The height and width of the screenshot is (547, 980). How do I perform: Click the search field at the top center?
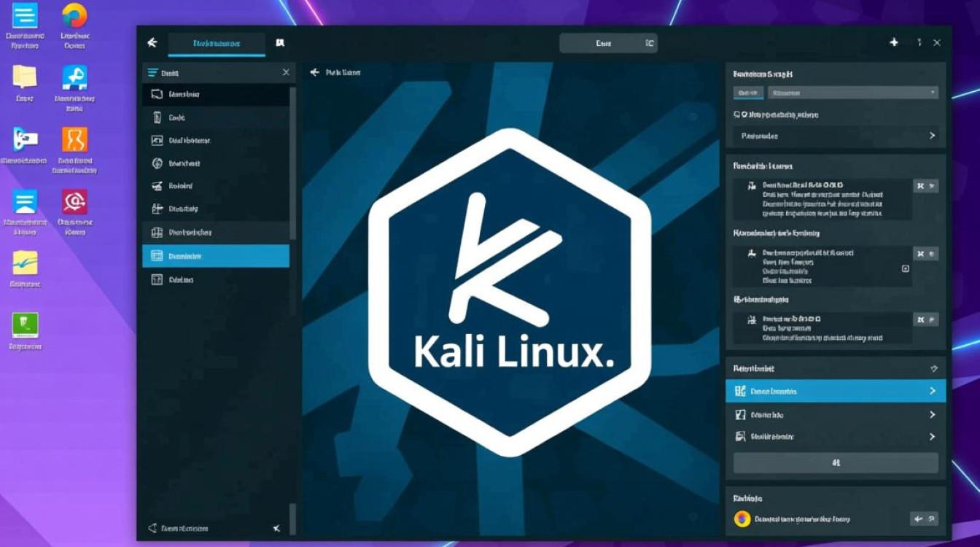pos(609,42)
